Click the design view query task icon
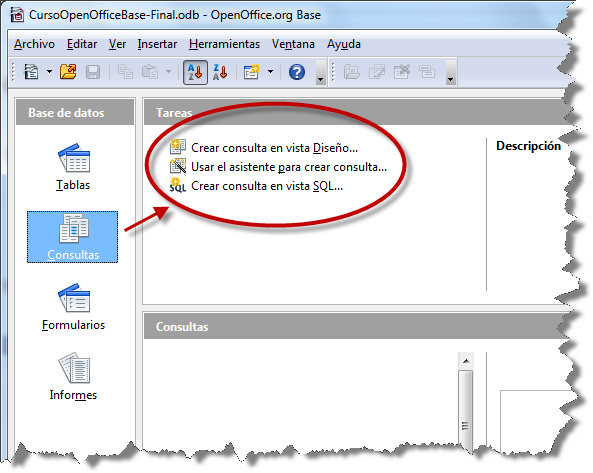Viewport: 593px width, 473px height. (x=178, y=147)
